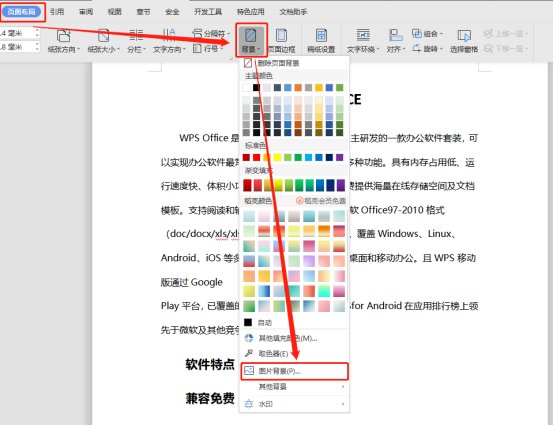The image size is (554, 426).
Task: Apply the dark blue gradient fill swatch
Action: click(x=330, y=185)
